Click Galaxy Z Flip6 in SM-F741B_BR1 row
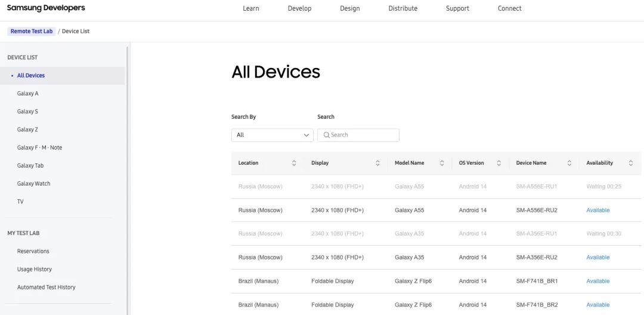The height and width of the screenshot is (315, 644). [413, 282]
